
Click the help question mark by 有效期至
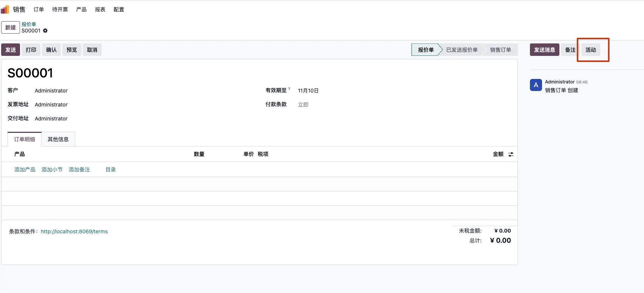(289, 89)
